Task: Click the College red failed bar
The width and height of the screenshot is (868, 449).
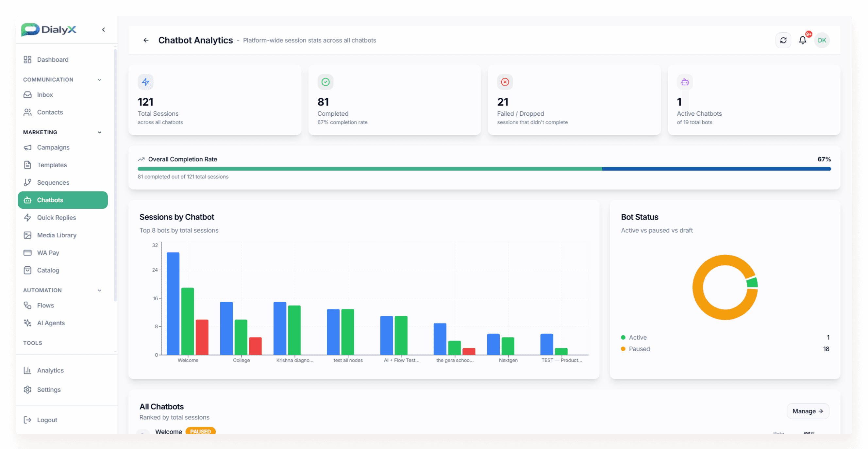Action: [x=255, y=346]
